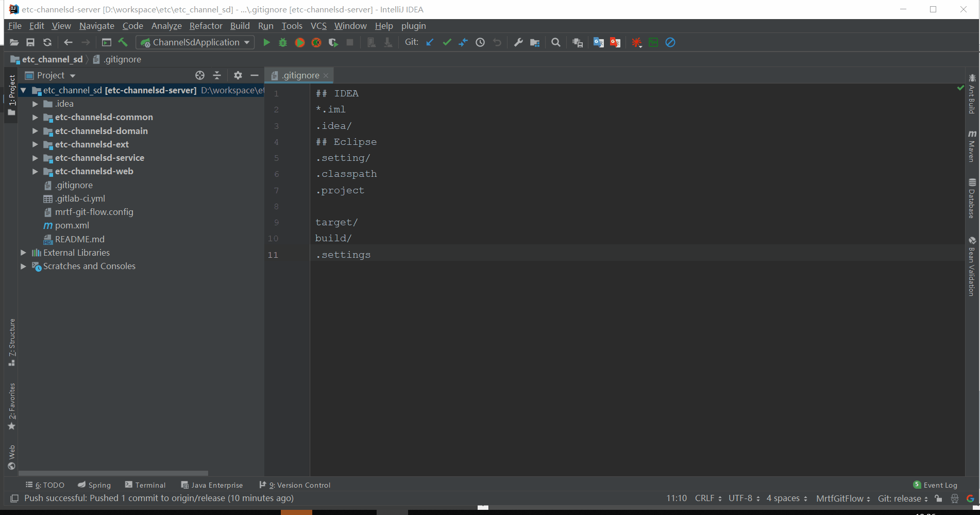980x515 pixels.
Task: Toggle the Maven tool window on right
Action: click(x=972, y=146)
